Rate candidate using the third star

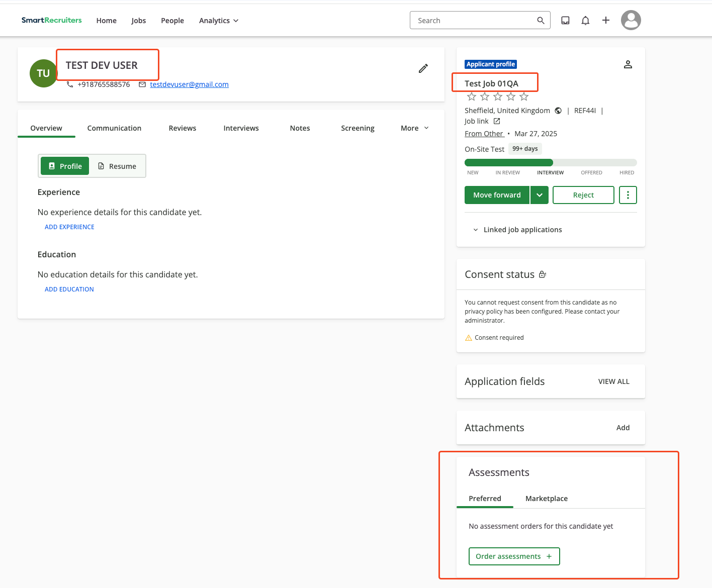coord(497,96)
